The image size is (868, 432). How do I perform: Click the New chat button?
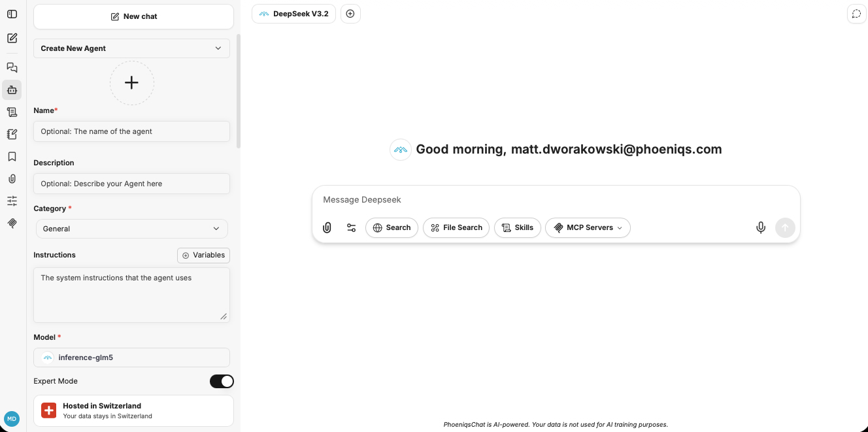133,16
